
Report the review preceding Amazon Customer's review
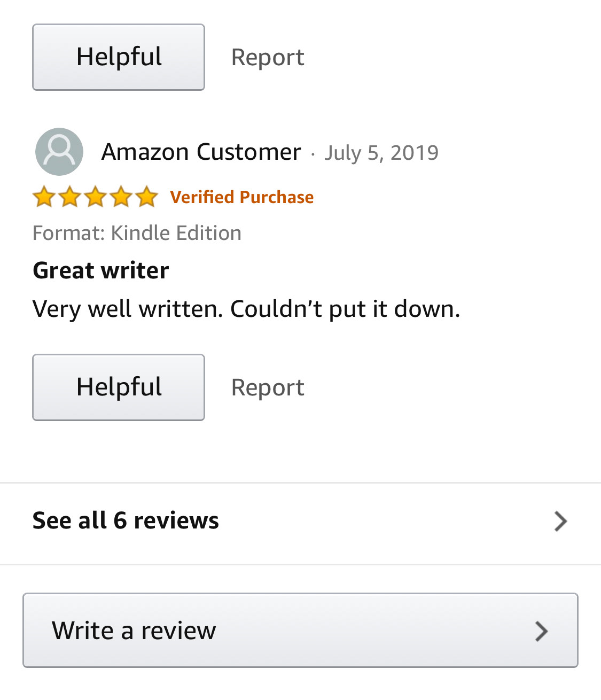point(268,57)
